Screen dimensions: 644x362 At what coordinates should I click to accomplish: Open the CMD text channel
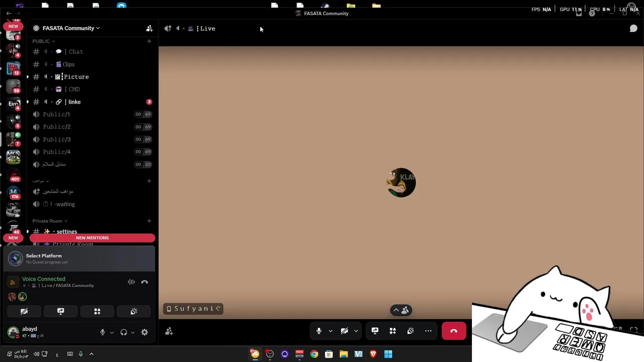point(92,89)
